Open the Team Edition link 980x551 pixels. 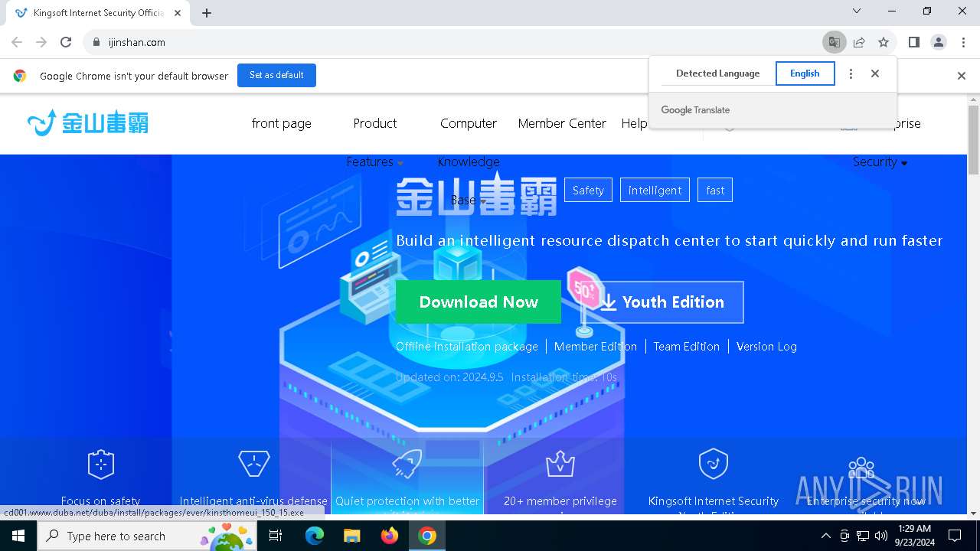pos(687,347)
